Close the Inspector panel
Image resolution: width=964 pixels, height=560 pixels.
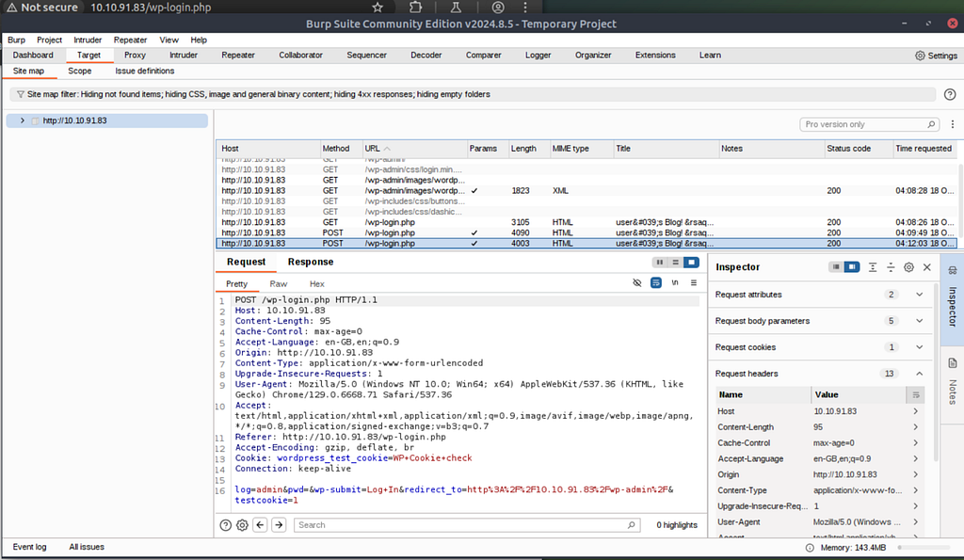click(927, 266)
